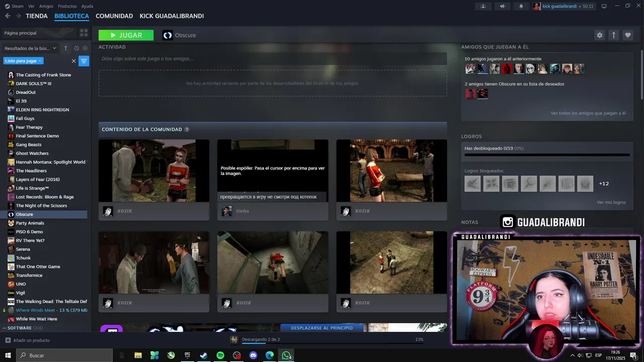
Task: Open the Amigos menu
Action: pos(46,6)
